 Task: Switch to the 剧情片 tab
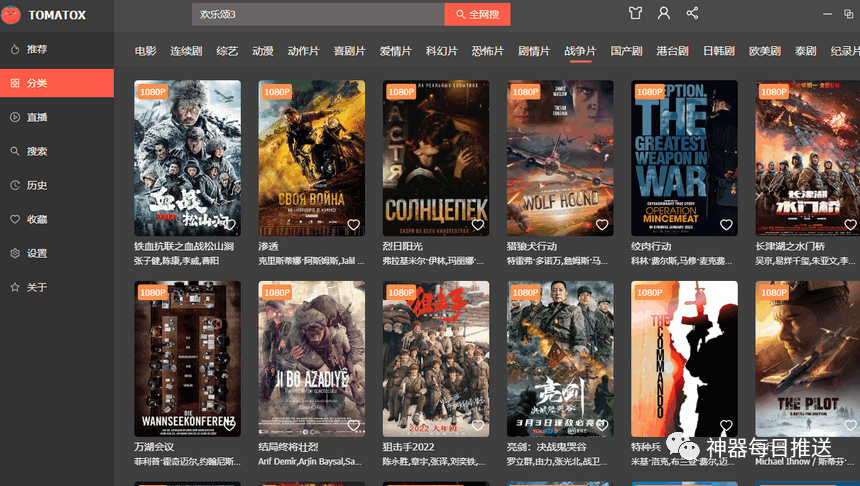tap(534, 51)
